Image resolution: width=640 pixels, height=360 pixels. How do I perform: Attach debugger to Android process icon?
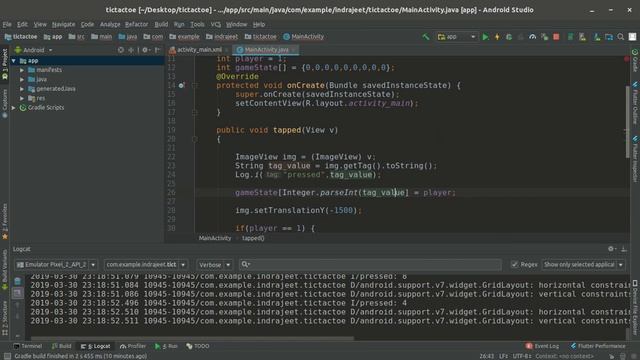click(544, 37)
